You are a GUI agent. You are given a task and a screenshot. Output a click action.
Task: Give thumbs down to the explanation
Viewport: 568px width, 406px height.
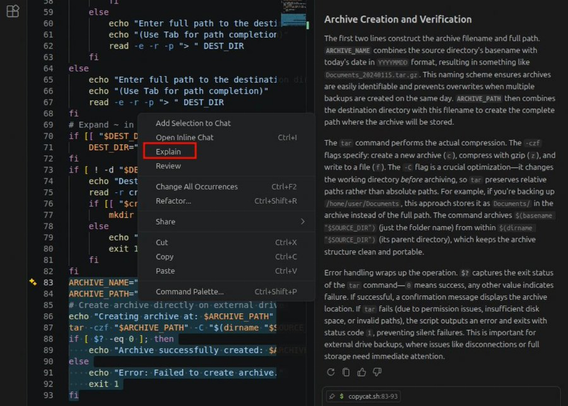click(x=377, y=372)
